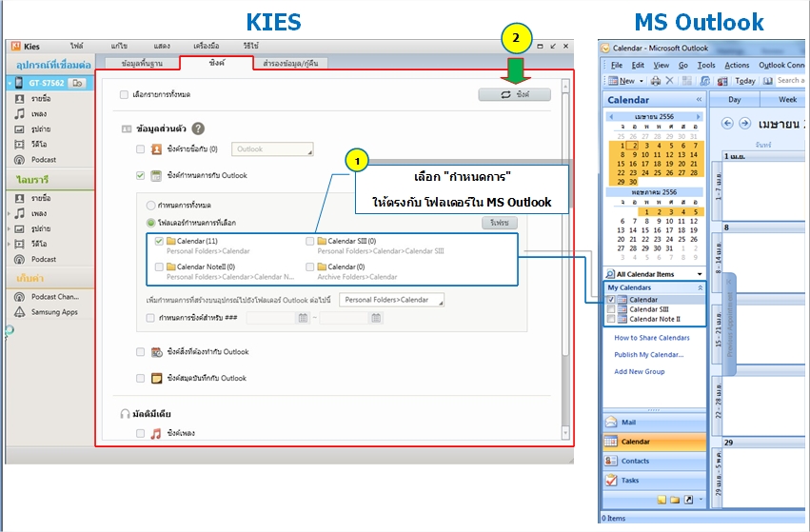
Task: Click the calendar sync icon next to Outlook schedule
Action: click(156, 176)
